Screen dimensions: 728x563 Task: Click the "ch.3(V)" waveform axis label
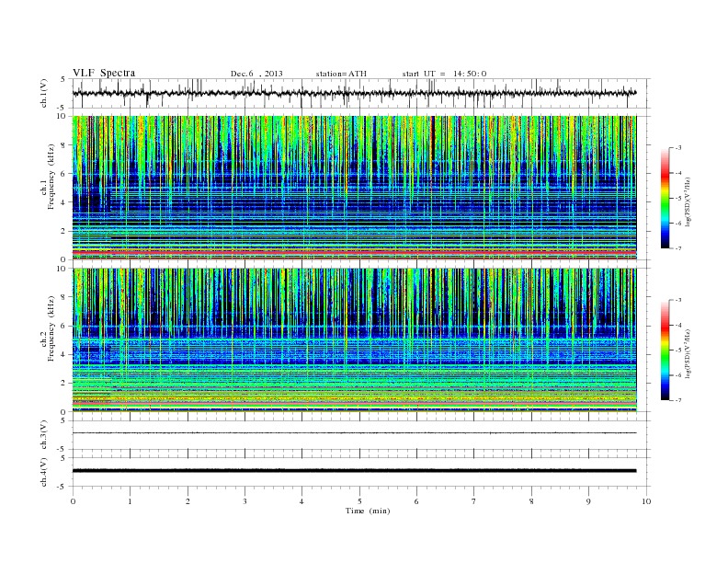[44, 435]
